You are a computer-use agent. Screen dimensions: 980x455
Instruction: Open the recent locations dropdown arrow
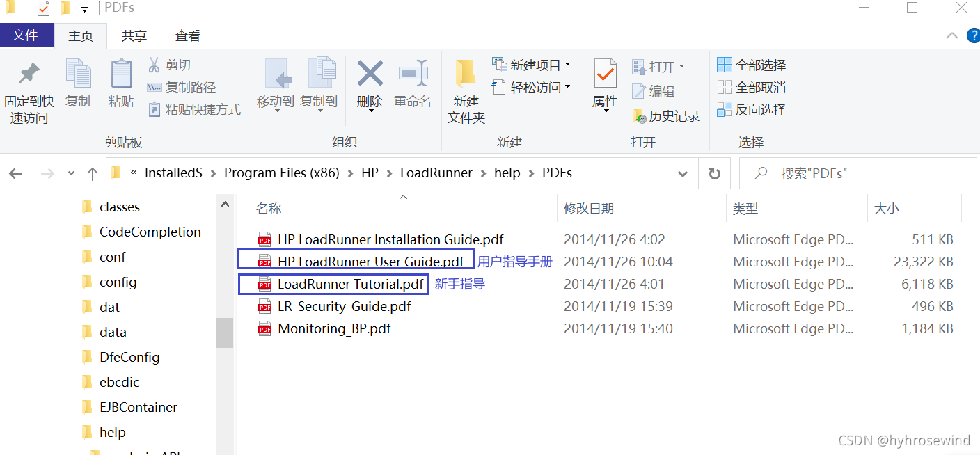[x=71, y=173]
